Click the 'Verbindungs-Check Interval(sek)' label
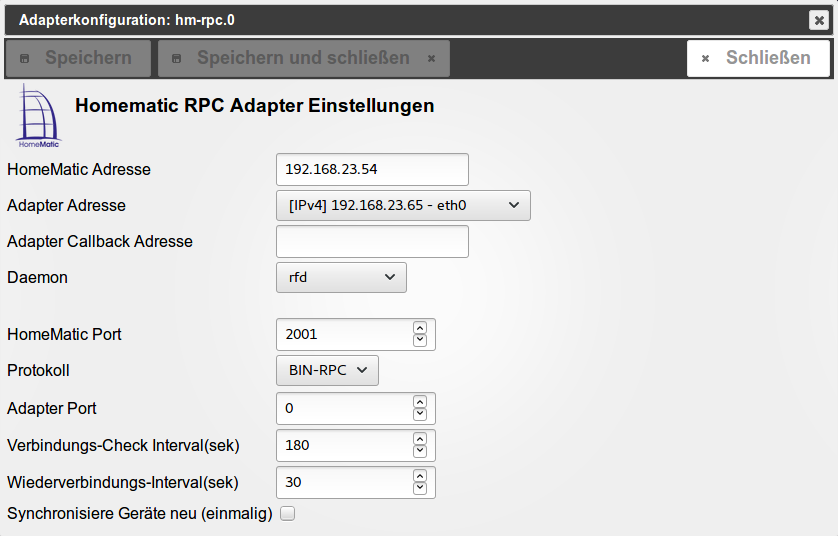 click(x=123, y=445)
